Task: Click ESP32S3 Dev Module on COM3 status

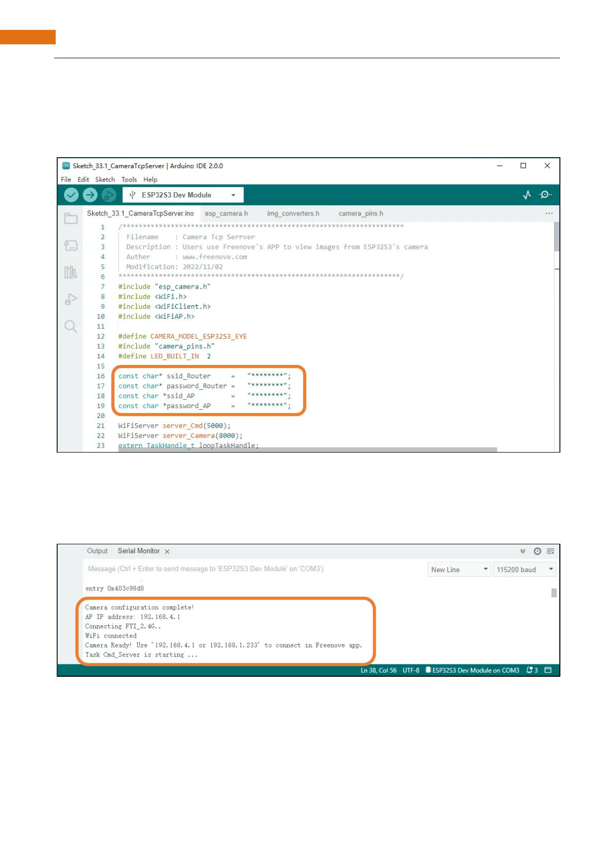Action: [x=472, y=670]
